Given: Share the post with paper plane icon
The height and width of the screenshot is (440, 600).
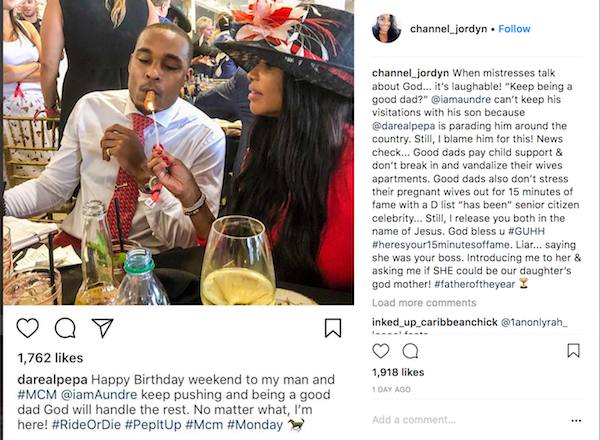Looking at the screenshot, I should coord(103,328).
